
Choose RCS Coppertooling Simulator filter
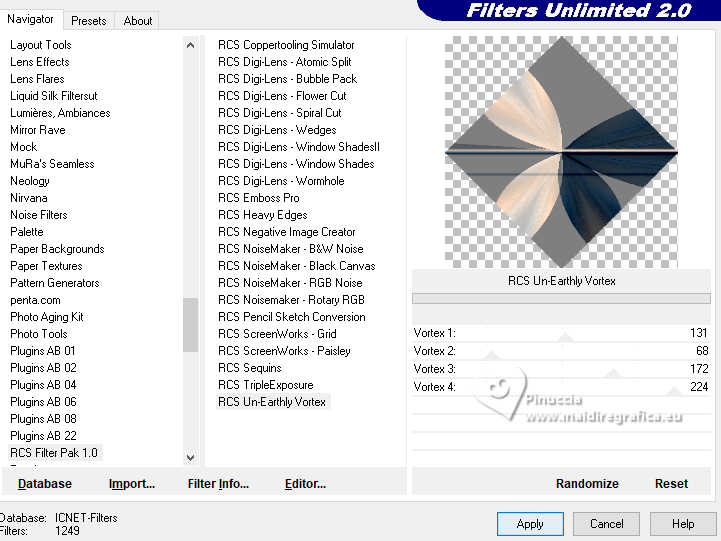click(x=286, y=45)
